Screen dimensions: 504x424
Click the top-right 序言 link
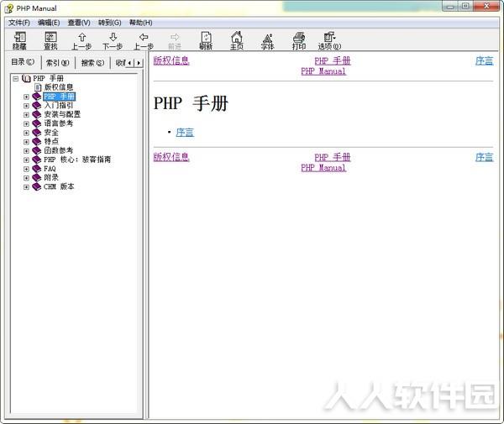point(484,60)
